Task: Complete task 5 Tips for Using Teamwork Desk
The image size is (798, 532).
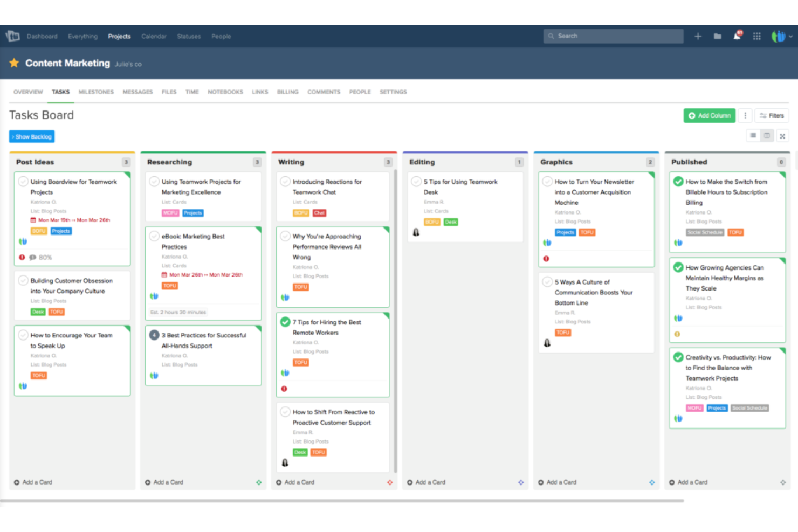Action: [x=416, y=182]
